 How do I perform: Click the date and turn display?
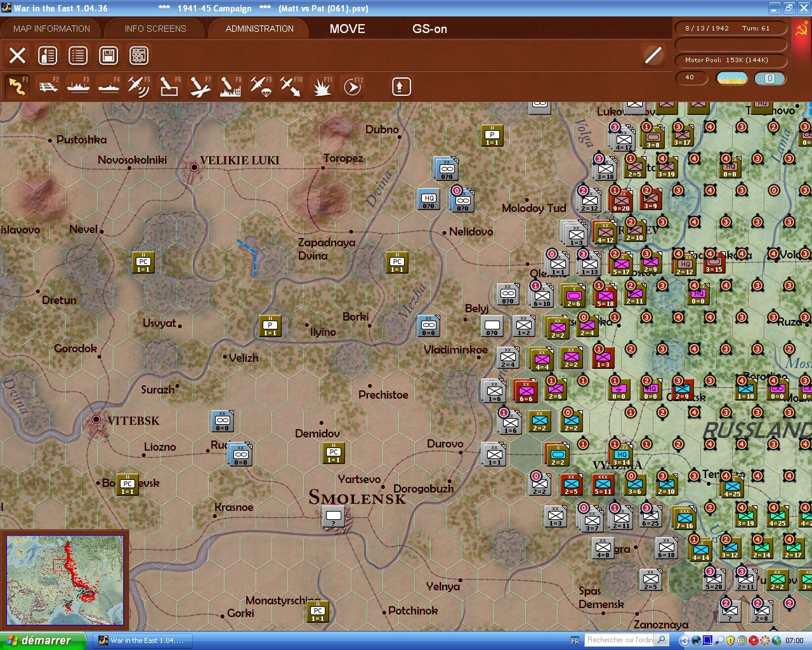[731, 29]
